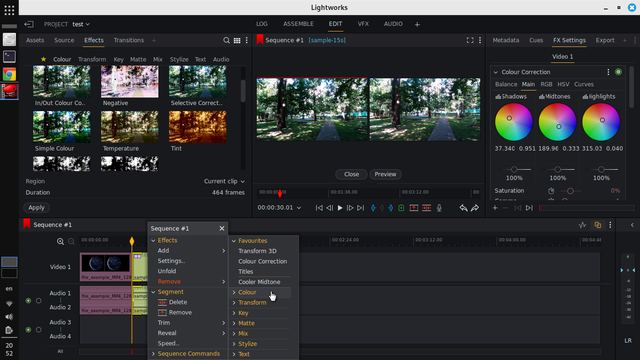Click the exit project arrow icon
The image size is (640, 360).
point(29,24)
